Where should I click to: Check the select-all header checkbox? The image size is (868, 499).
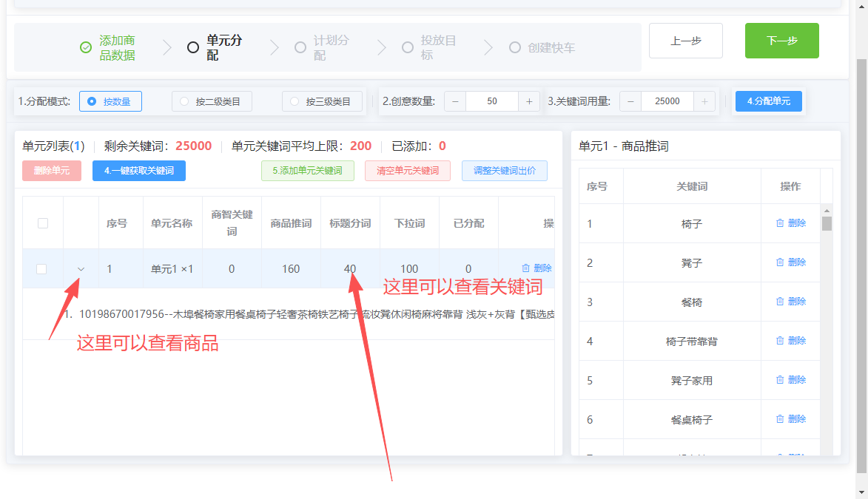pyautogui.click(x=43, y=223)
